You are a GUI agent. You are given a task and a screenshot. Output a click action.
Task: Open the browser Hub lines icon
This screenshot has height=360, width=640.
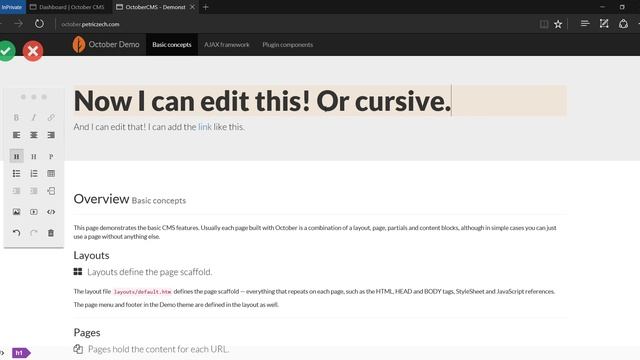click(585, 24)
